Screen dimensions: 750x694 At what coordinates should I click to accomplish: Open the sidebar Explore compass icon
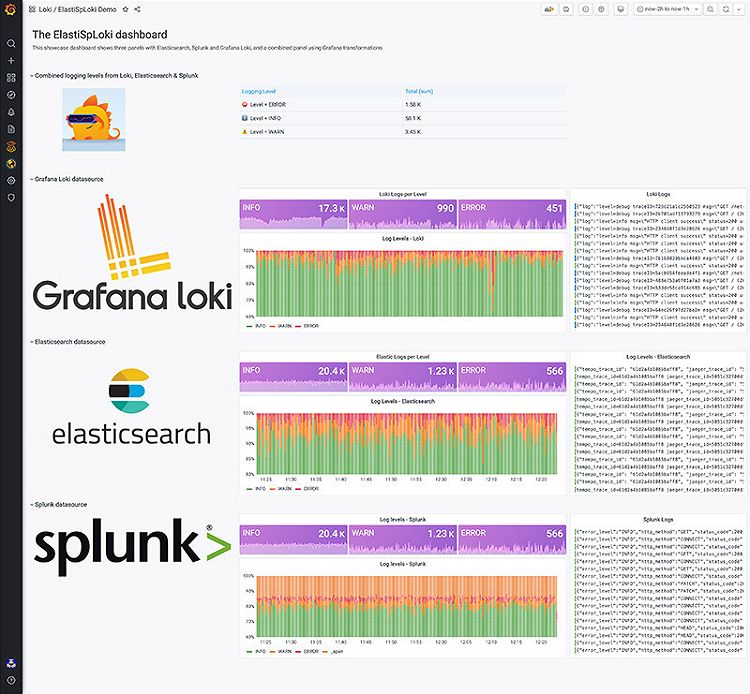tap(11, 95)
